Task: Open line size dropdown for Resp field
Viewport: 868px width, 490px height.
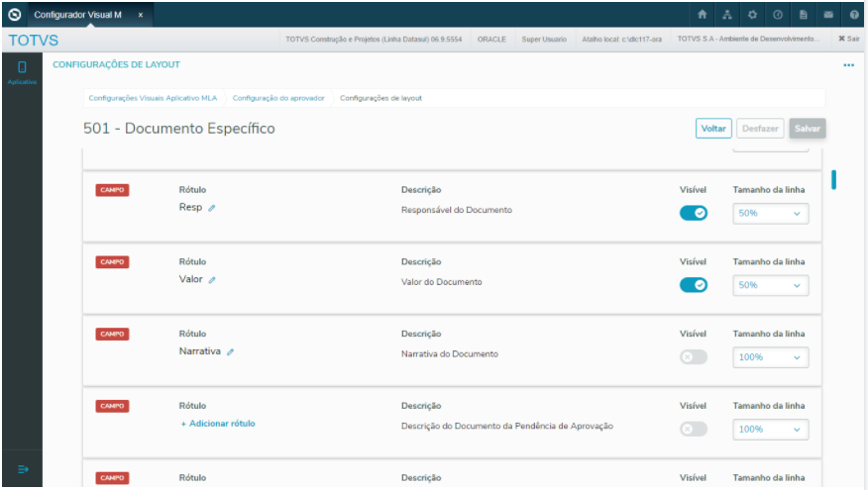Action: tap(771, 214)
